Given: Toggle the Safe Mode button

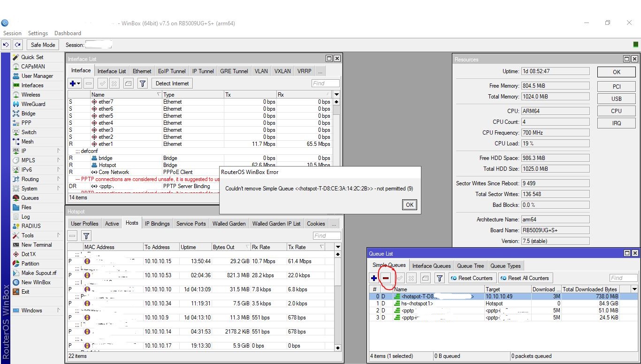Looking at the screenshot, I should point(43,45).
